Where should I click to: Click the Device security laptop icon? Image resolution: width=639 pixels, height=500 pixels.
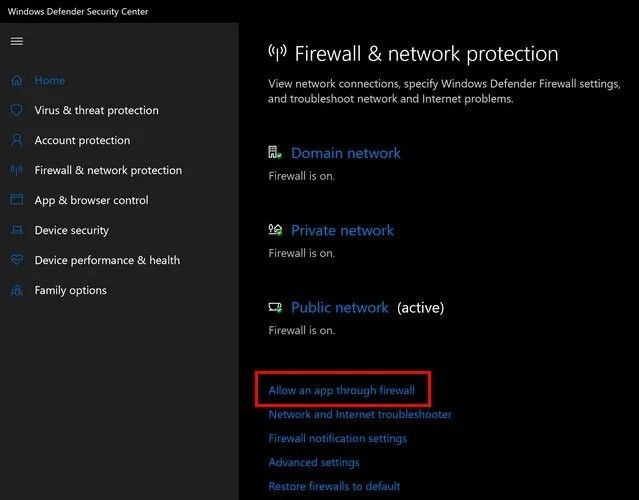coord(17,230)
